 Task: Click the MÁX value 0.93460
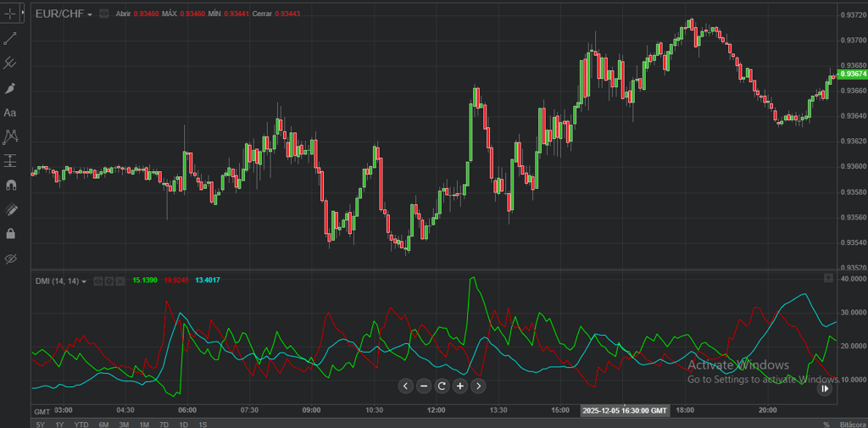point(192,14)
